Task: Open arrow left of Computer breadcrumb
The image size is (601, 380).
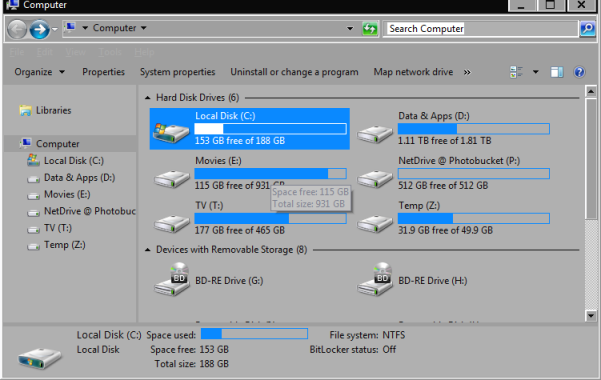Action: [x=85, y=28]
